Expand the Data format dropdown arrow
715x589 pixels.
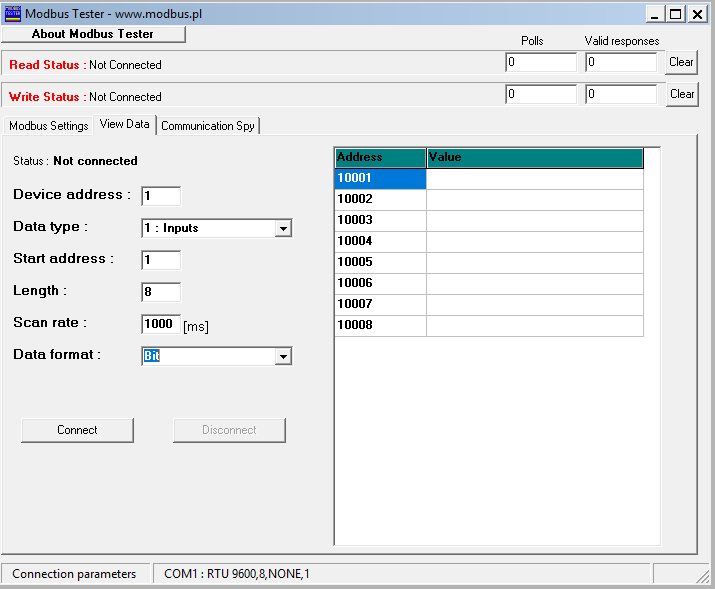283,356
